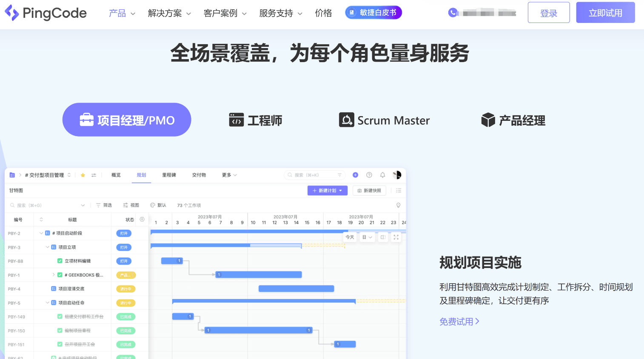The width and height of the screenshot is (644, 359).
Task: Click 视图 view option in toolbar
Action: pyautogui.click(x=131, y=205)
